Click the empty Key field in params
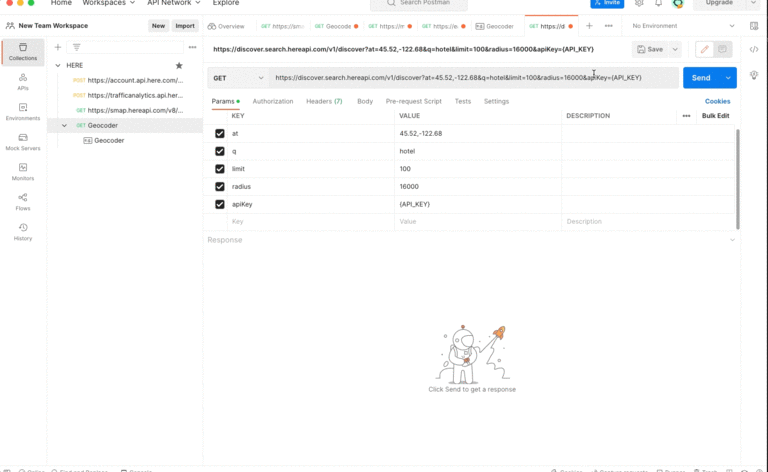The height and width of the screenshot is (472, 768). click(311, 222)
